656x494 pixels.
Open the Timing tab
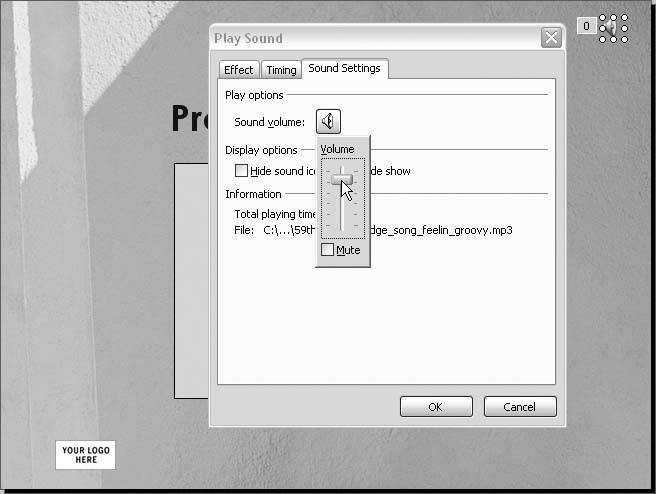281,70
